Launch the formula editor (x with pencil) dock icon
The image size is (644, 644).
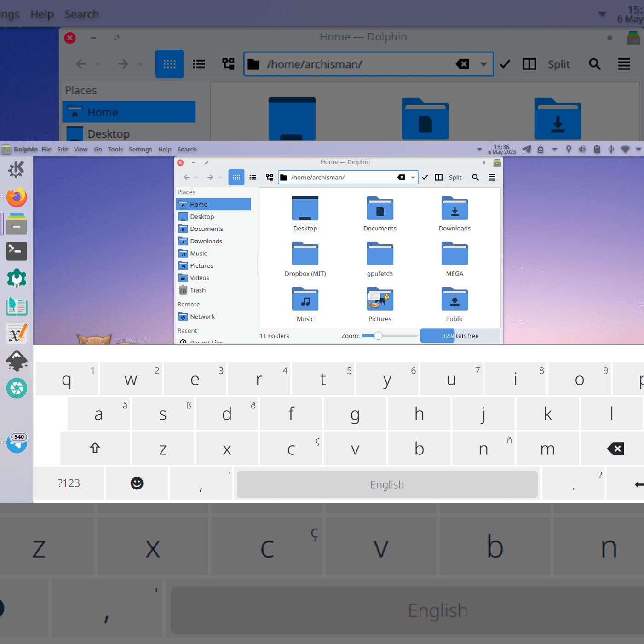coord(17,333)
